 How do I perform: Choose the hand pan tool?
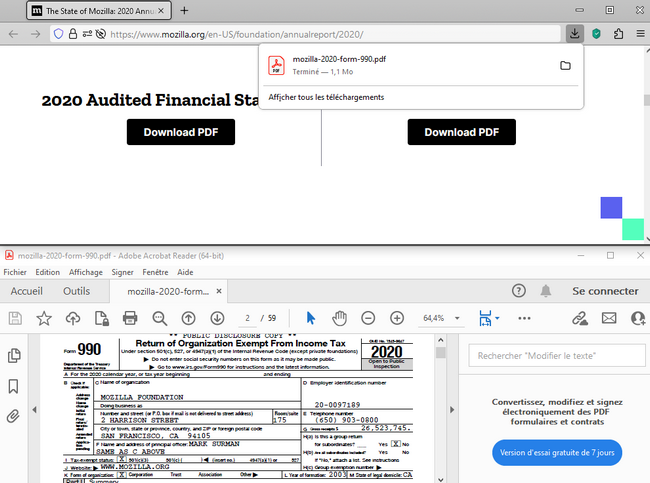click(x=339, y=318)
